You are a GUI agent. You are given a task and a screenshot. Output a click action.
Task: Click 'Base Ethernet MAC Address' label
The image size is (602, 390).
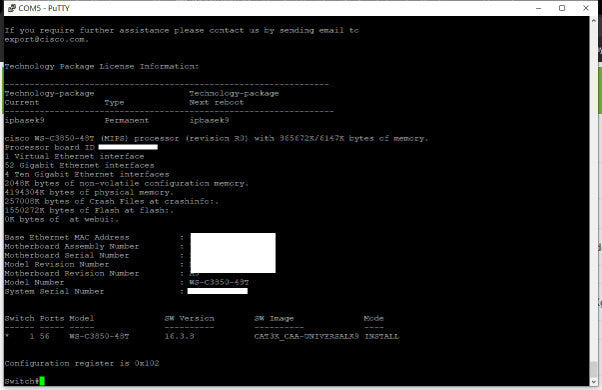tap(67, 238)
